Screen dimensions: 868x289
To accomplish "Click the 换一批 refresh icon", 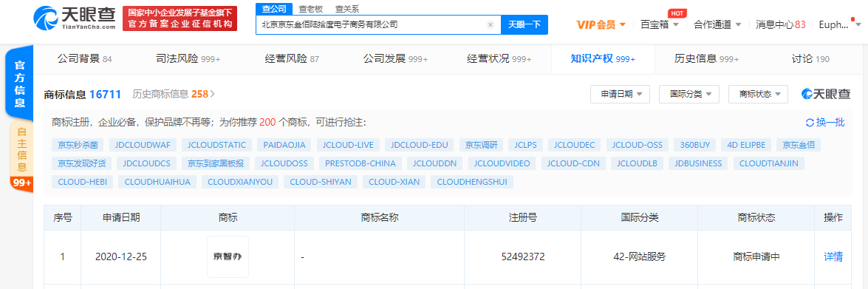I will click(x=810, y=123).
